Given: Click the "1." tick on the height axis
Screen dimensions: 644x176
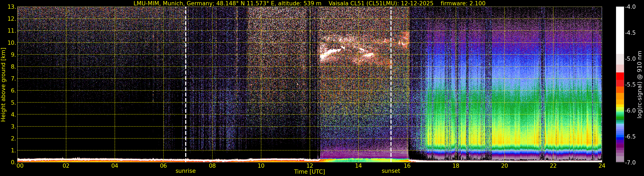Looking at the screenshot, I should [13, 151].
